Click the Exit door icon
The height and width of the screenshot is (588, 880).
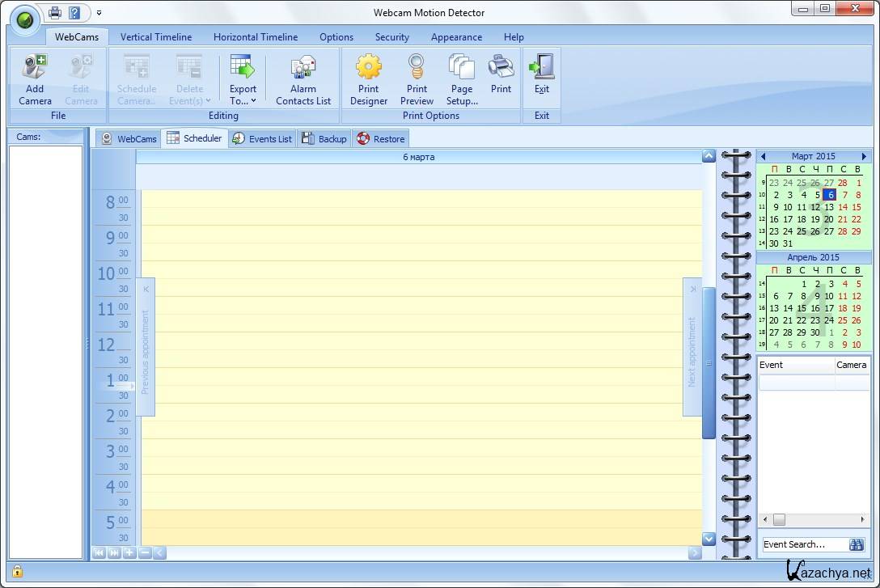pos(542,67)
